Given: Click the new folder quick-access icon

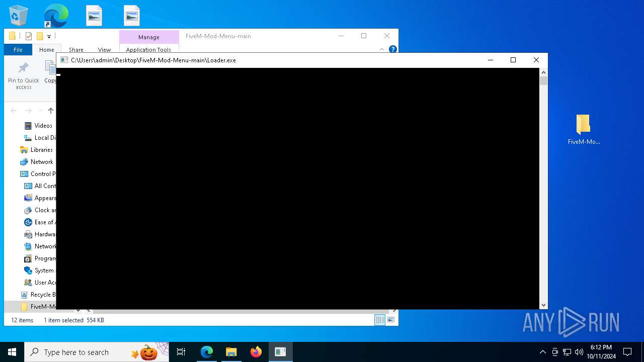Looking at the screenshot, I should (40, 36).
